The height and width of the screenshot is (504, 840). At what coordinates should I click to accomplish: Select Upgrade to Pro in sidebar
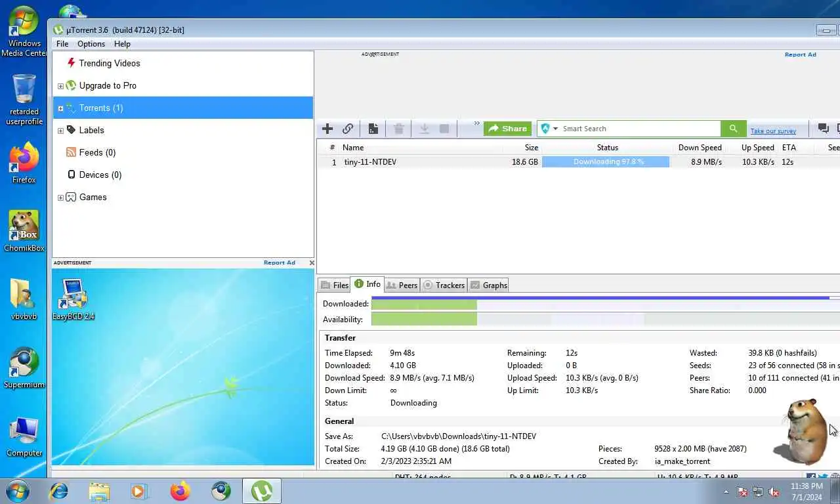[x=108, y=85]
